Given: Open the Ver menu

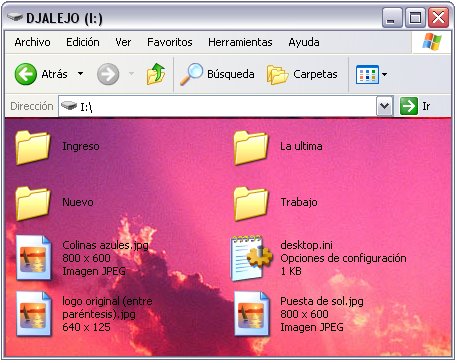Looking at the screenshot, I should tap(123, 42).
